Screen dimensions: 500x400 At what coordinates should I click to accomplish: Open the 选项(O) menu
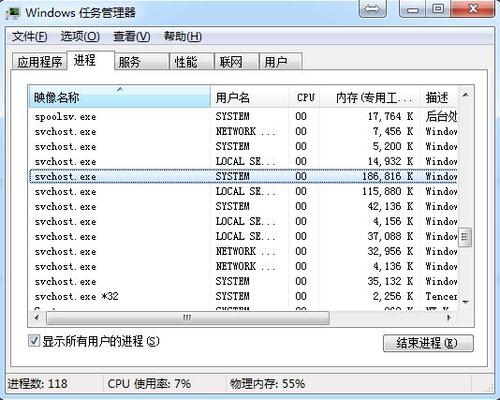pyautogui.click(x=80, y=36)
